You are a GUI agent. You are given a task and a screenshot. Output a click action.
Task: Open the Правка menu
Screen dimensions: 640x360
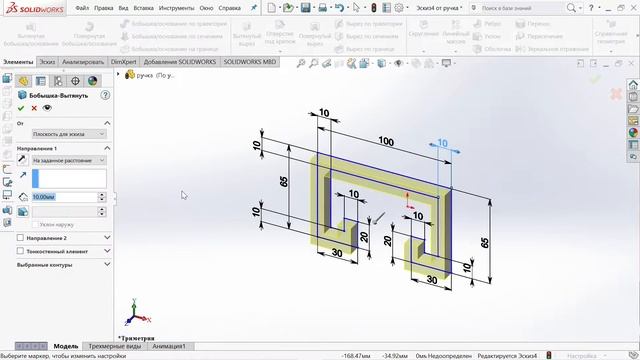[104, 8]
